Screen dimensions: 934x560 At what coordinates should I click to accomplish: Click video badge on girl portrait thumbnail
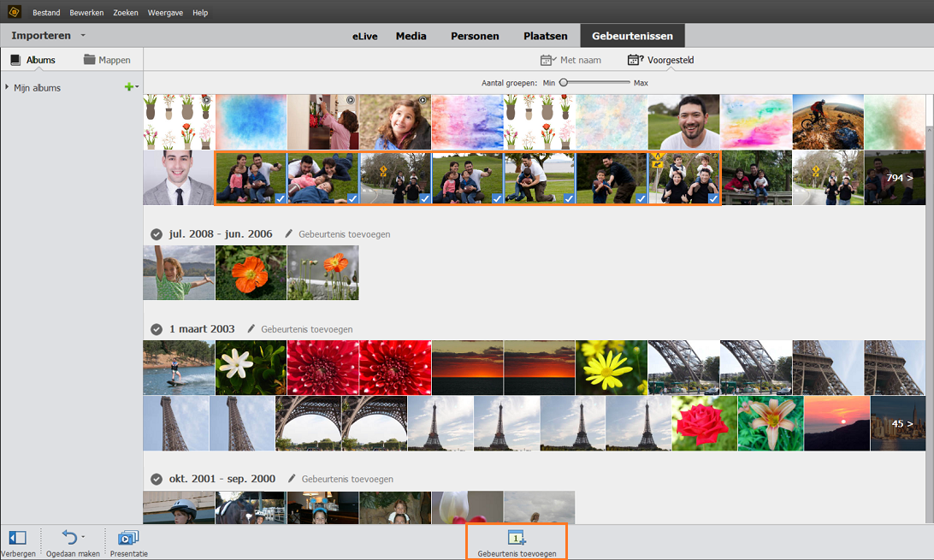(x=423, y=100)
